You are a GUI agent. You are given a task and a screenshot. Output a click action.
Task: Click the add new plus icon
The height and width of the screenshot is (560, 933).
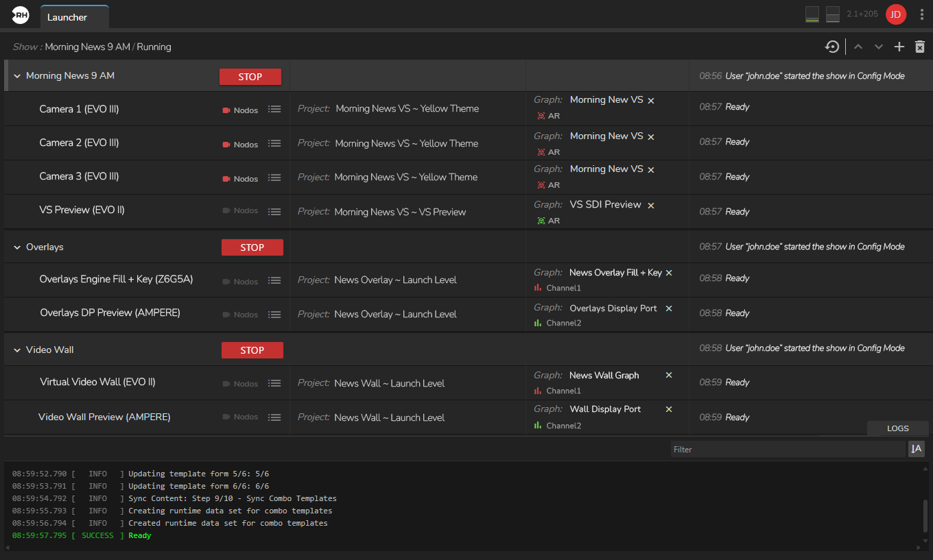899,47
